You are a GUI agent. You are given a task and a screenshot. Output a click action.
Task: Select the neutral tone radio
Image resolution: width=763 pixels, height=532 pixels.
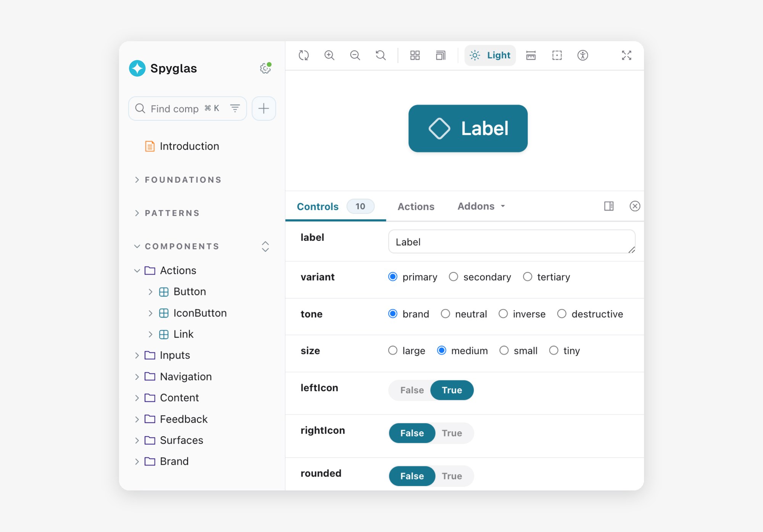(x=445, y=313)
